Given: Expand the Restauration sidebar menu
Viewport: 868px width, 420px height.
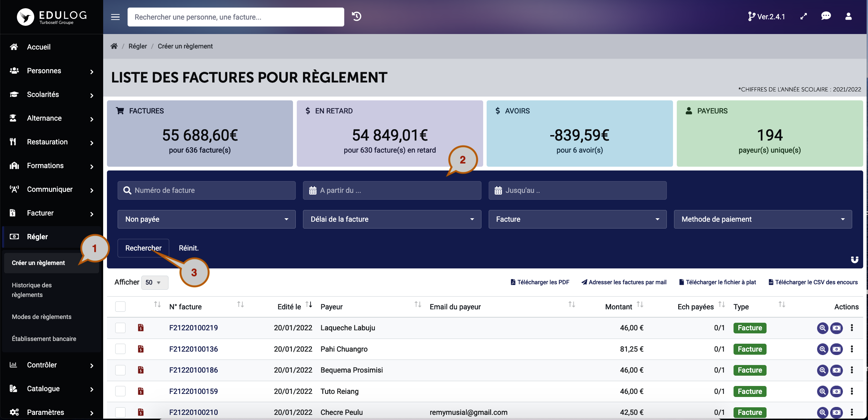Looking at the screenshot, I should [x=52, y=142].
